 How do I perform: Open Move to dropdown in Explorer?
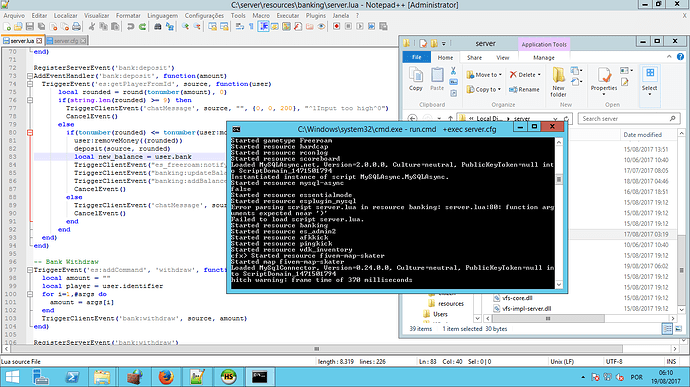click(x=484, y=75)
